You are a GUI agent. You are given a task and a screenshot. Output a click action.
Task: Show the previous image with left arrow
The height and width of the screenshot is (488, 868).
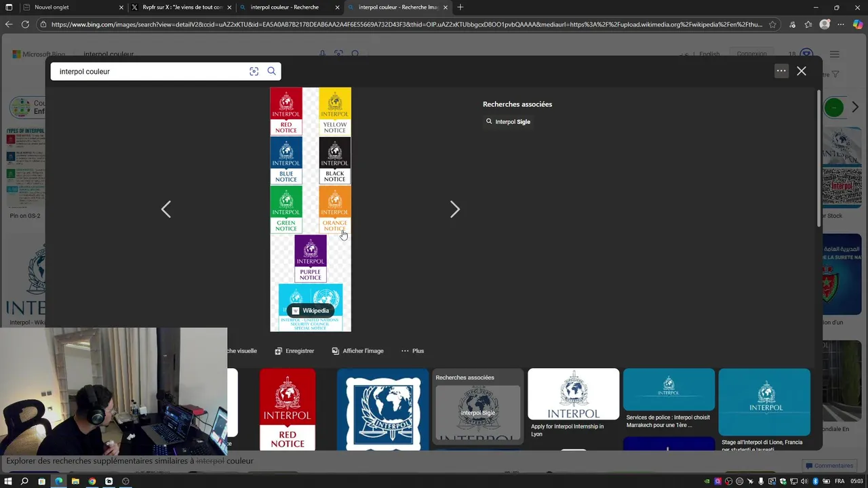[x=166, y=209]
